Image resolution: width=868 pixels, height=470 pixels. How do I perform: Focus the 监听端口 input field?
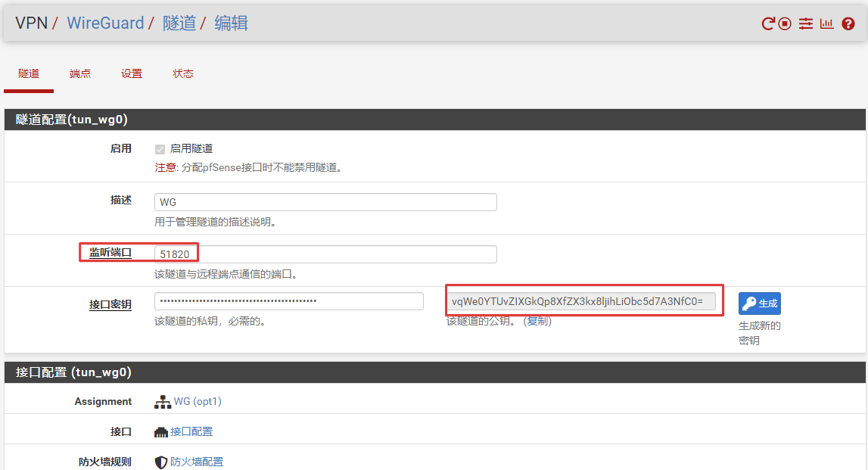325,254
